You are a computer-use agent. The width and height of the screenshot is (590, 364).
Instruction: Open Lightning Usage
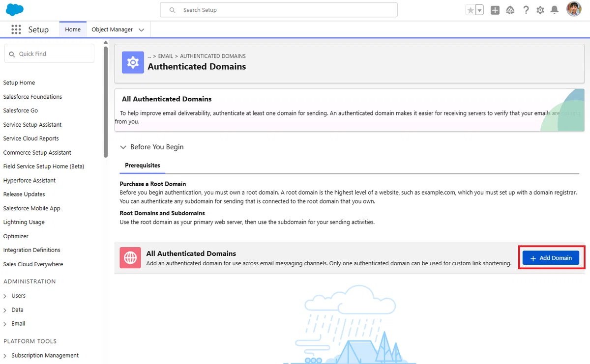point(24,222)
